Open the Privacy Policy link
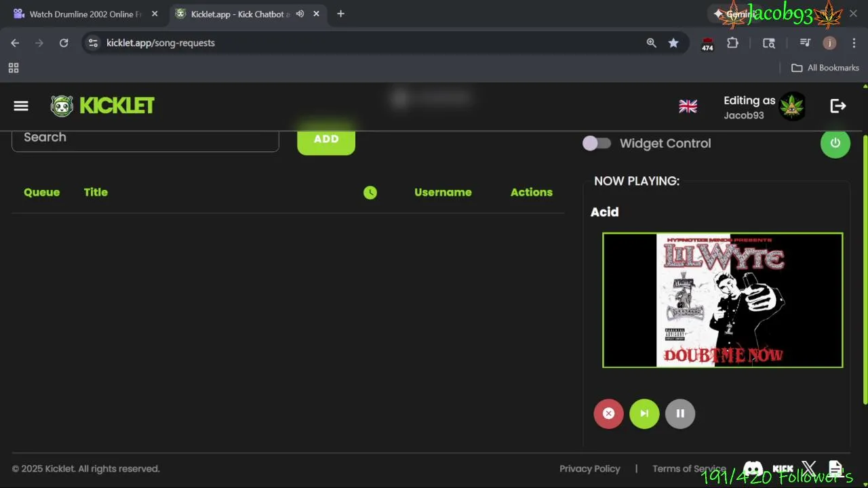 click(590, 469)
